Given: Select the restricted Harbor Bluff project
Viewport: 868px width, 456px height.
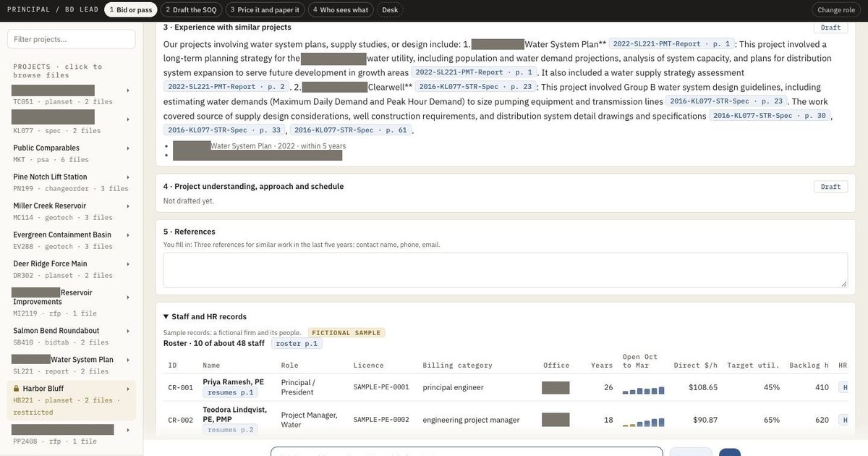Looking at the screenshot, I should coord(72,400).
